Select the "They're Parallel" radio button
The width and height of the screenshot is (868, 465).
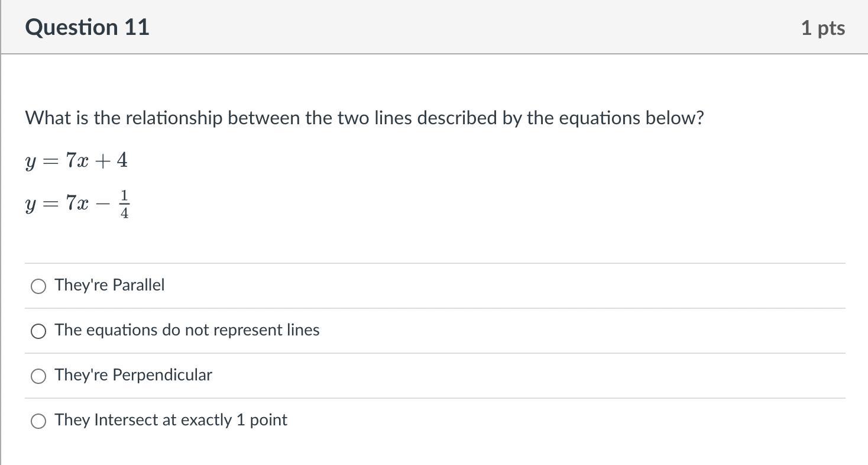point(38,286)
